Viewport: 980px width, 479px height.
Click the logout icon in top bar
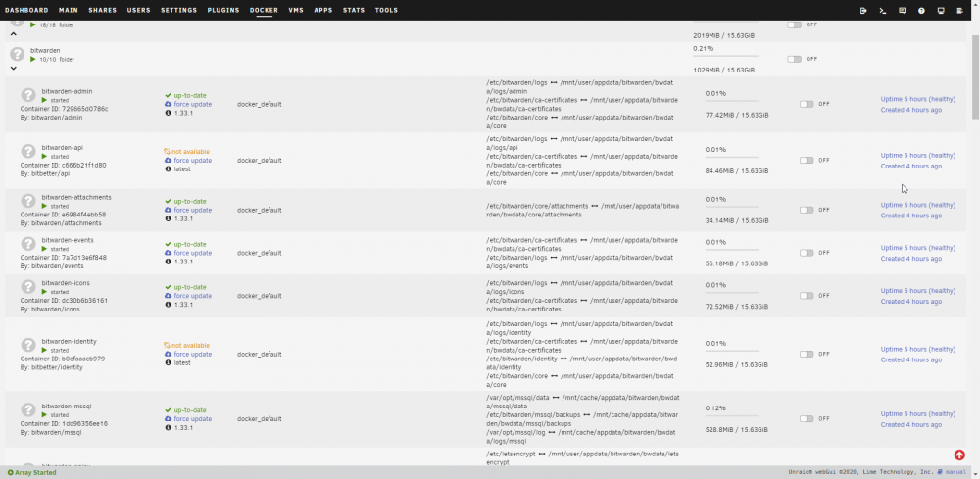pos(863,11)
